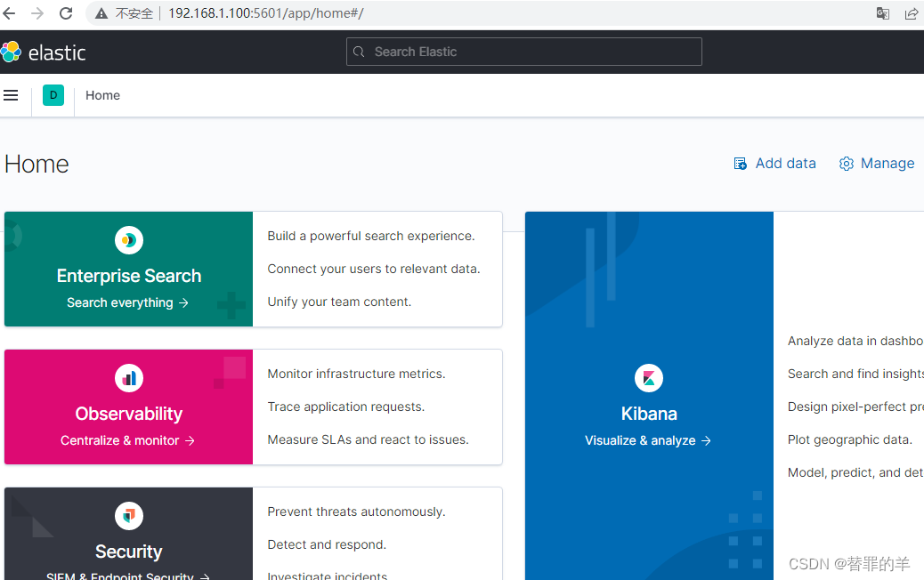Click the Home breadcrumb
This screenshot has height=580, width=924.
102,95
